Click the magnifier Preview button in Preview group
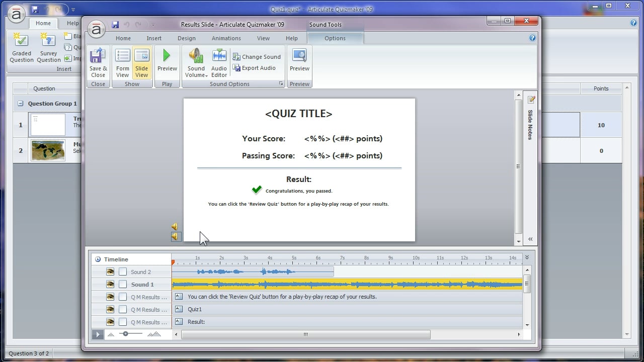This screenshot has width=644, height=362. [299, 61]
